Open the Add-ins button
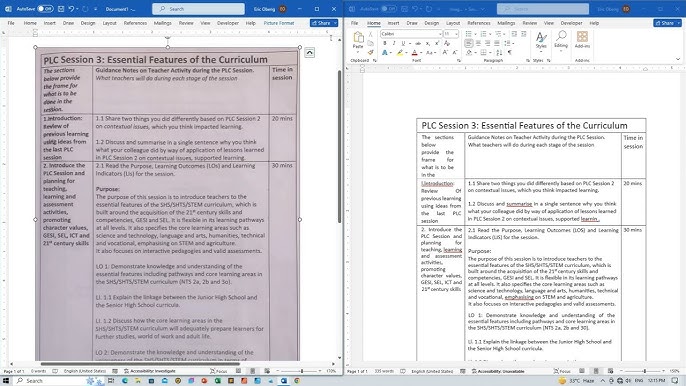This screenshot has height=386, width=686. (x=582, y=39)
